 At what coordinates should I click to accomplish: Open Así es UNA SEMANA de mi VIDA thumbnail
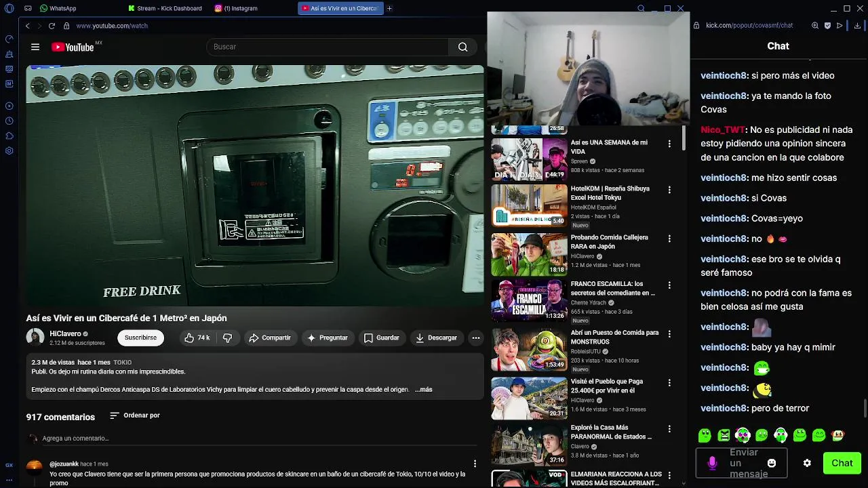point(529,159)
